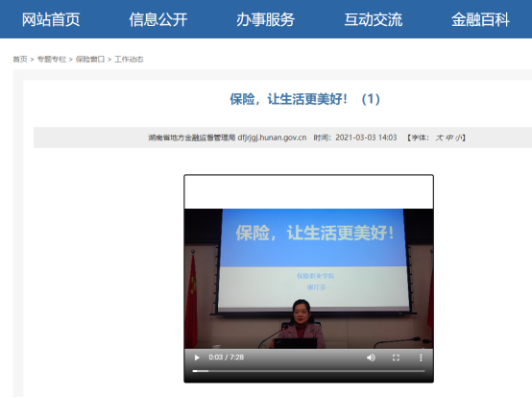This screenshot has height=398, width=532.
Task: Play the insurance lecture video
Action: tap(197, 358)
